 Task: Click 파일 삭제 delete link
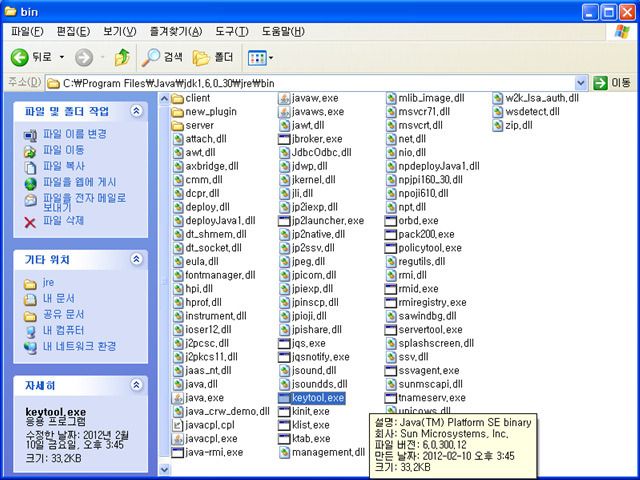coord(63,221)
